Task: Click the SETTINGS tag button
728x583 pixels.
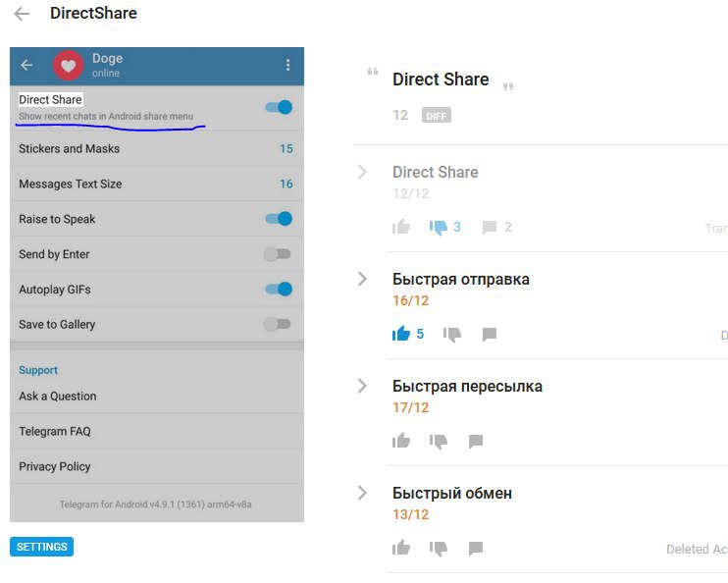Action: coord(42,547)
